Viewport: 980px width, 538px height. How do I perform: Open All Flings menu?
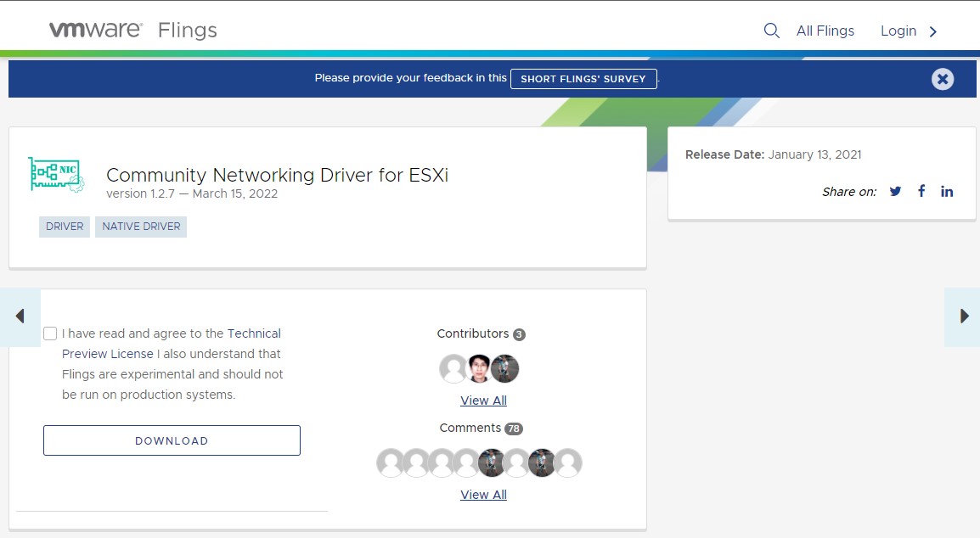click(825, 31)
